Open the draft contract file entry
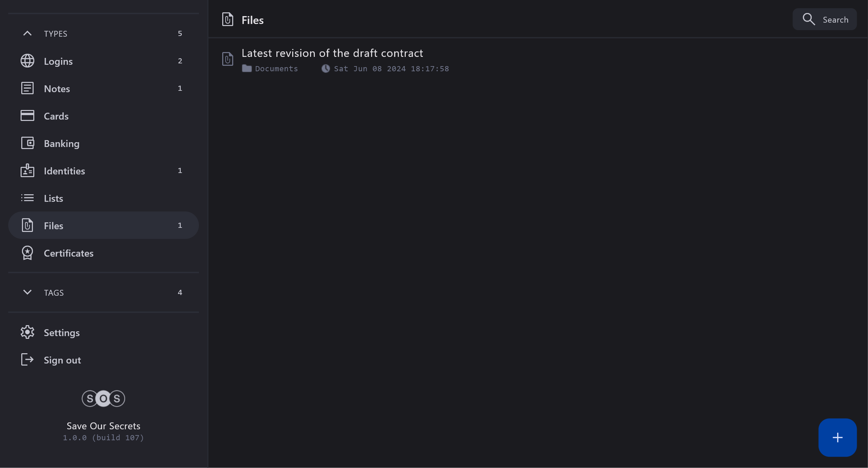 tap(332, 53)
